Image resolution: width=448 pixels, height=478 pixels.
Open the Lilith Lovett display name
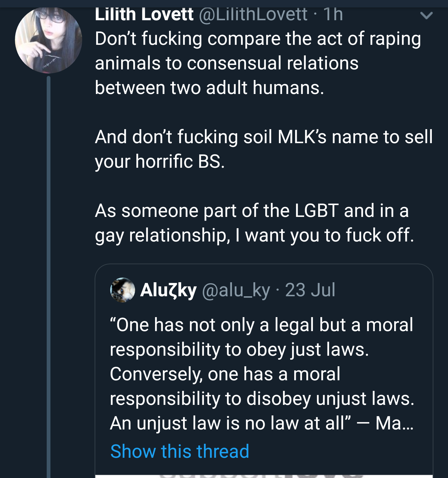144,15
